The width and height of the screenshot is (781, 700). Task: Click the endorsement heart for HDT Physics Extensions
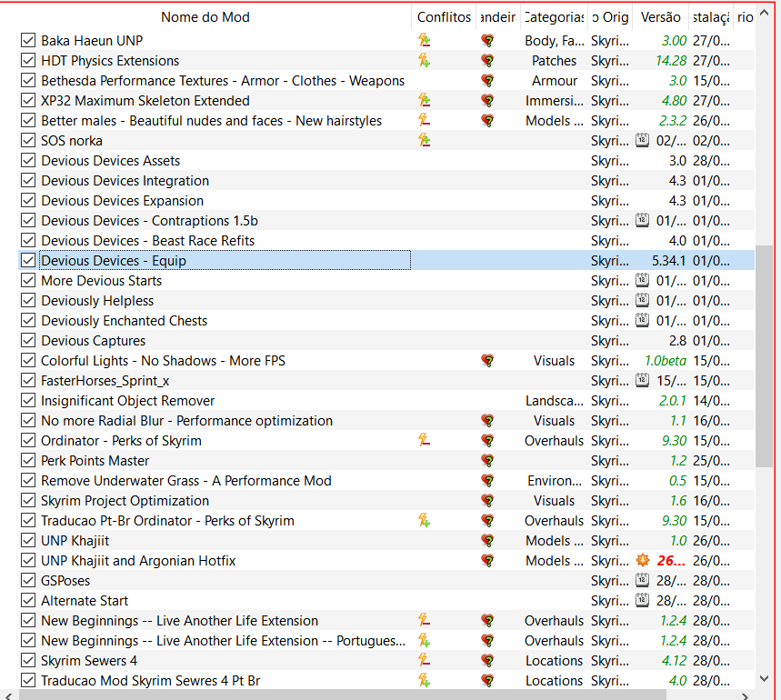coord(487,60)
